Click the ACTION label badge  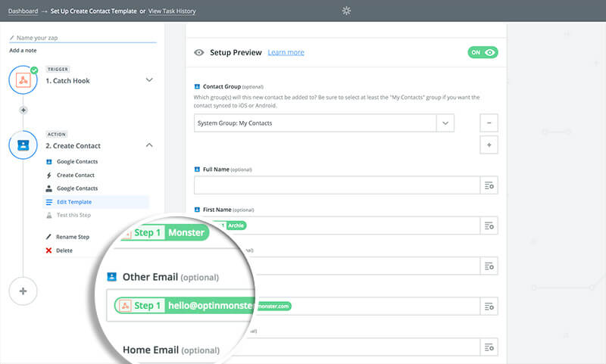point(56,135)
